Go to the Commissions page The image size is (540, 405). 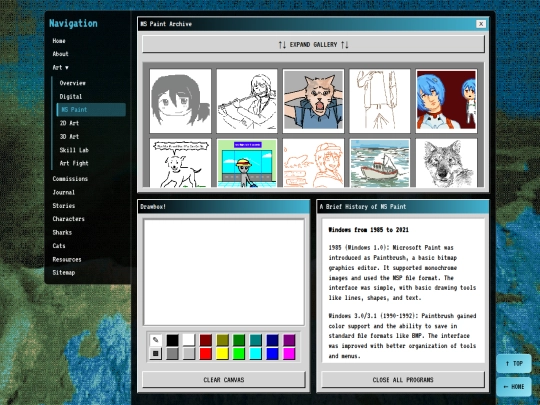pos(70,179)
